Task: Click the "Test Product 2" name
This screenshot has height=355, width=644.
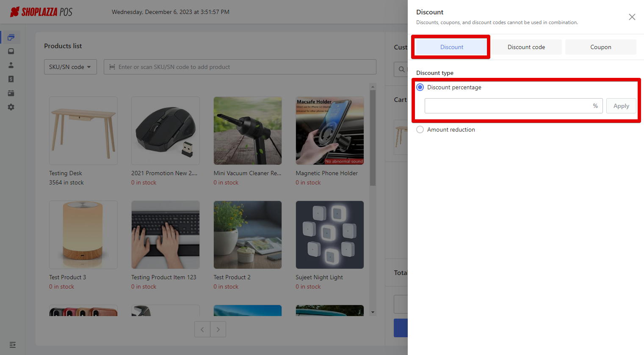Action: point(232,277)
